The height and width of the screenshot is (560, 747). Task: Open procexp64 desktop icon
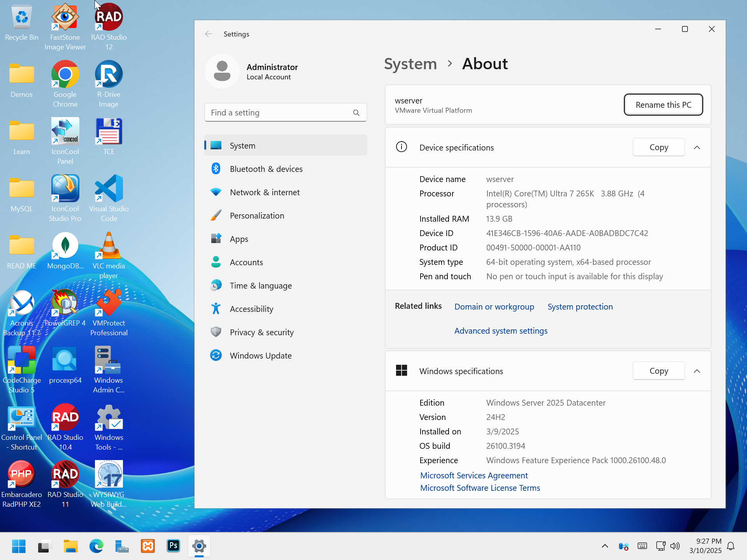pos(65,365)
